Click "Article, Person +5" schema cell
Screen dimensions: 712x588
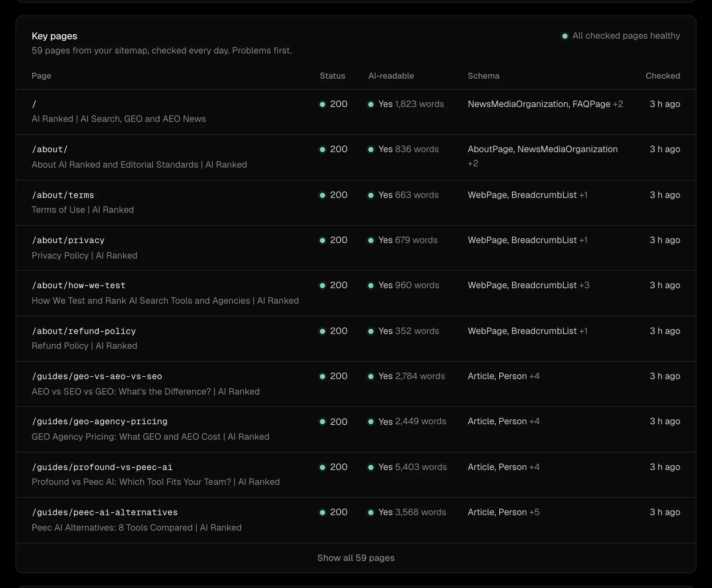(503, 512)
